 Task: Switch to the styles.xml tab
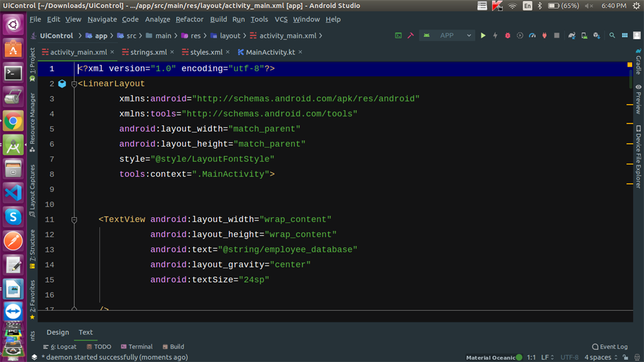tap(206, 52)
